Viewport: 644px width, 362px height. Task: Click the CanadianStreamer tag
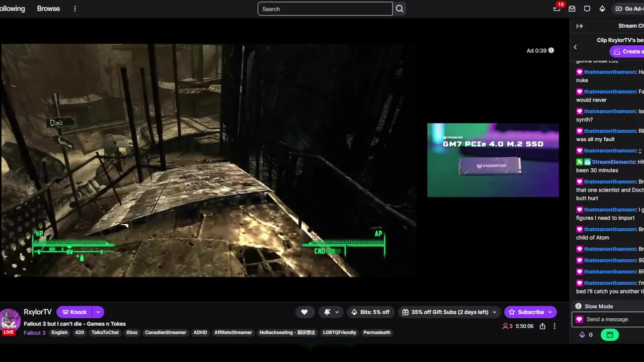pos(166,333)
